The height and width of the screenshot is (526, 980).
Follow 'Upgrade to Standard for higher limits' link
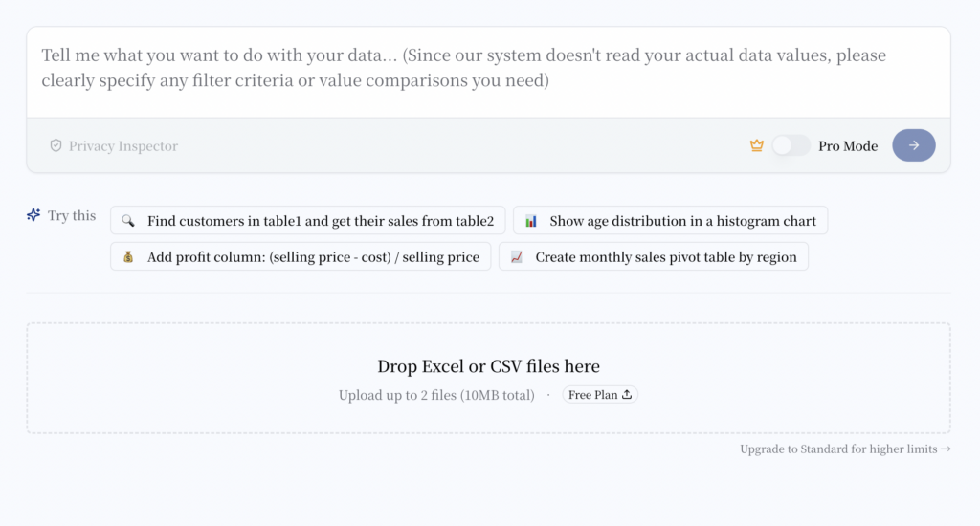click(845, 449)
